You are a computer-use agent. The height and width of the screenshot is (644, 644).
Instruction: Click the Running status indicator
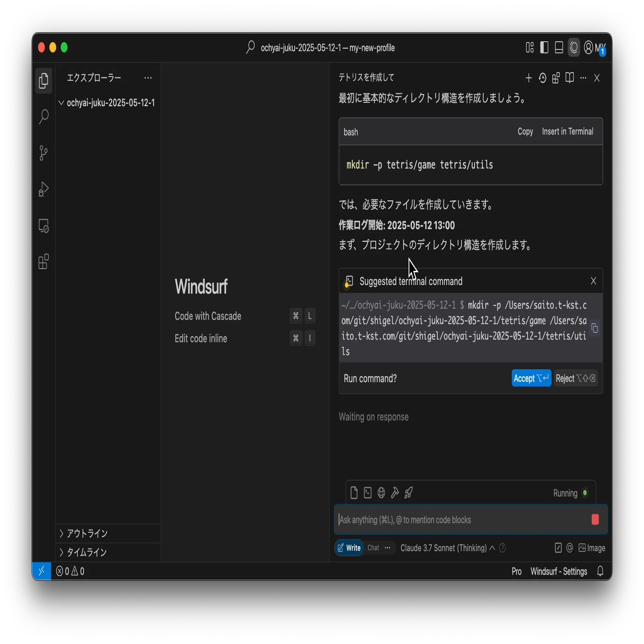pyautogui.click(x=570, y=493)
